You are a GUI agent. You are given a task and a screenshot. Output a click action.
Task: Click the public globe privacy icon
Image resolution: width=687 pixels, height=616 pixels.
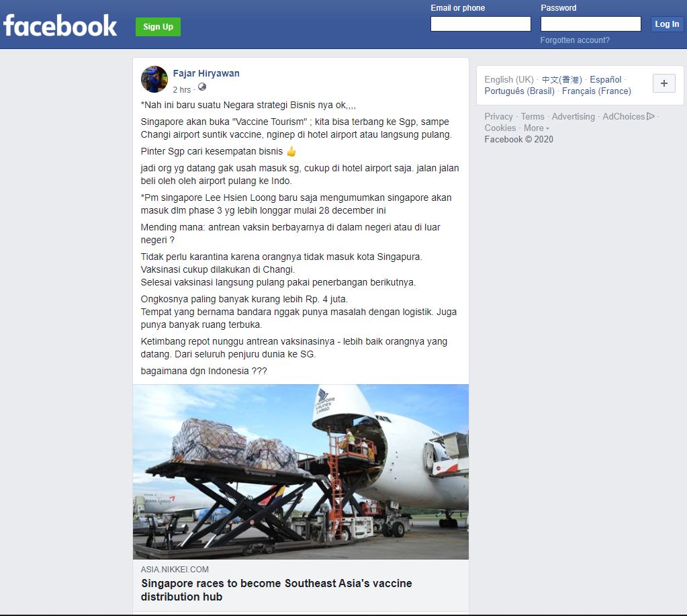[202, 87]
